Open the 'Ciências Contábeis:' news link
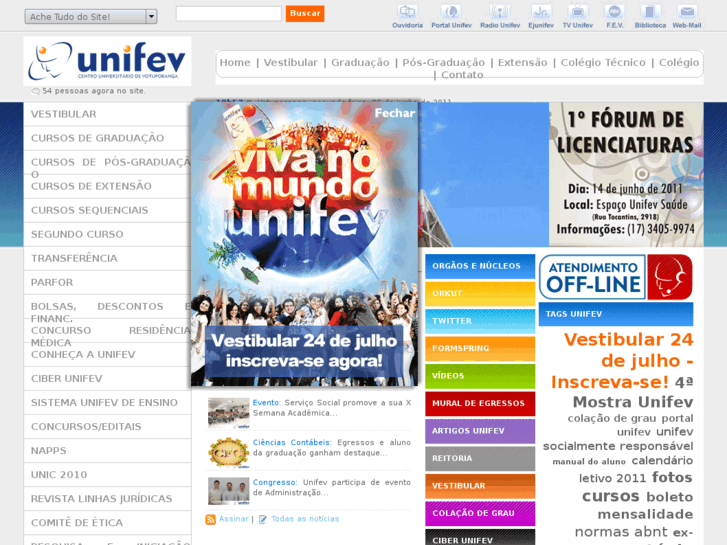Image resolution: width=727 pixels, height=545 pixels. [292, 442]
